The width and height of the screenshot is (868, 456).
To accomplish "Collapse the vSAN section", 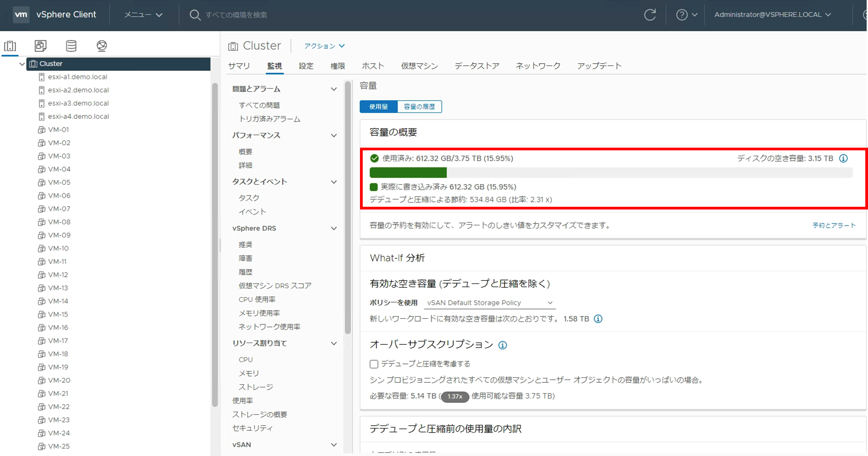I will [x=334, y=445].
